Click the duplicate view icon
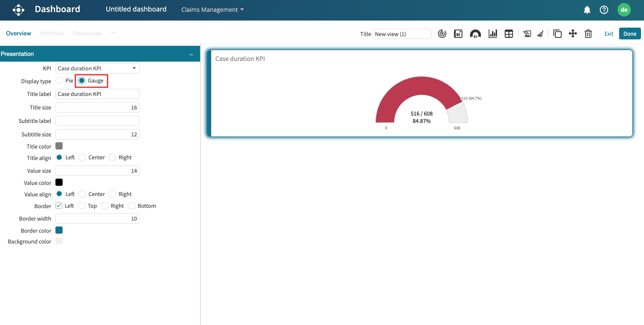 coord(557,34)
